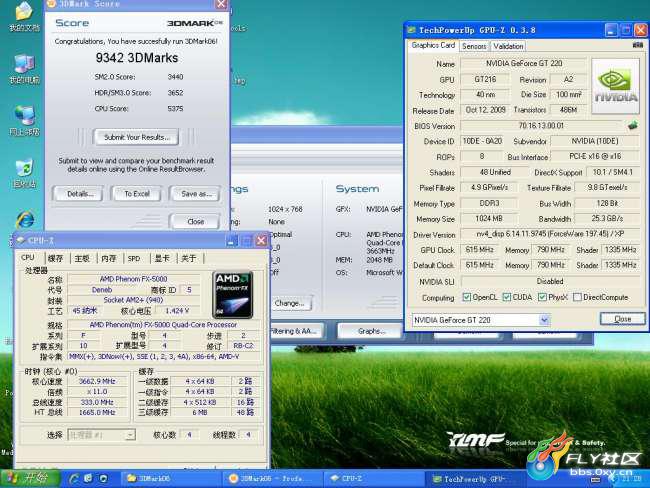The image size is (650, 488).
Task: Click the CPU Score value 5375
Action: tap(175, 109)
